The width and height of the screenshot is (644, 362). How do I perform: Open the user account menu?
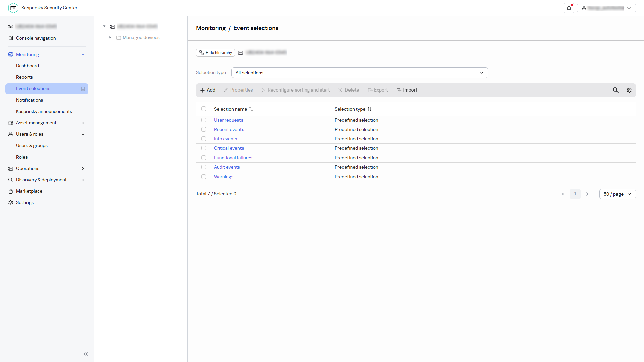coord(606,8)
